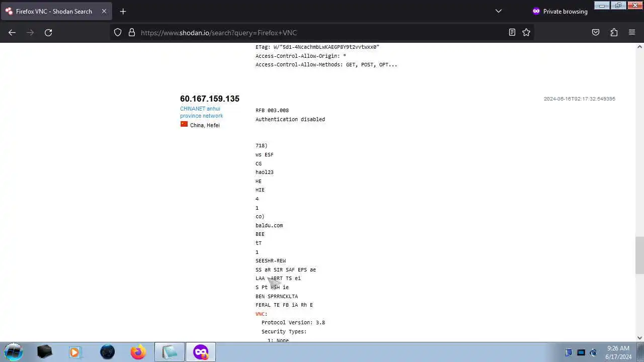644x362 pixels.
Task: Open a new tab with plus button
Action: click(x=123, y=11)
